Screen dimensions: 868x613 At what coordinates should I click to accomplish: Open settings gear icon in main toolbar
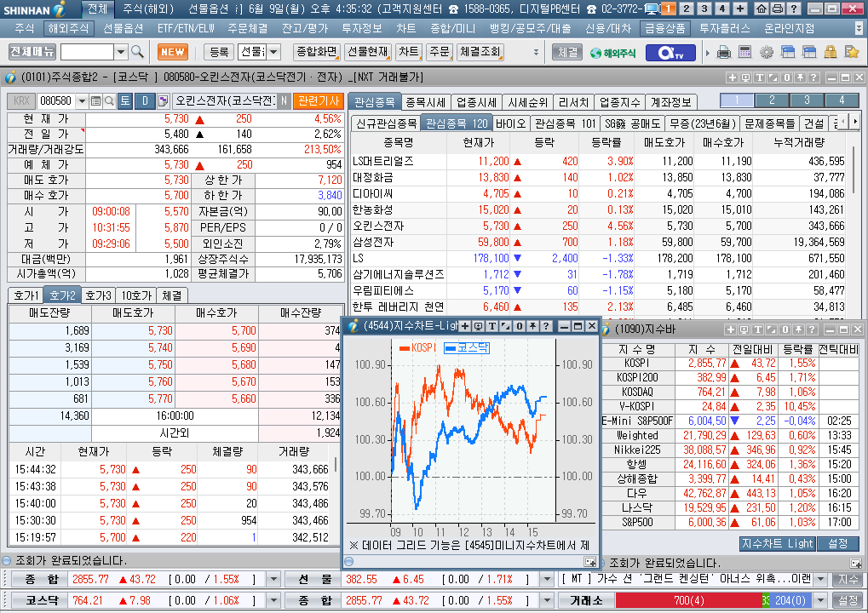[x=767, y=53]
